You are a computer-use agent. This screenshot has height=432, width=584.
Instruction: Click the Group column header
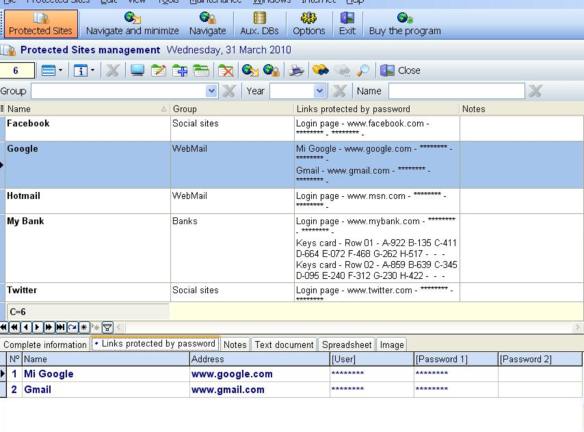(x=232, y=109)
